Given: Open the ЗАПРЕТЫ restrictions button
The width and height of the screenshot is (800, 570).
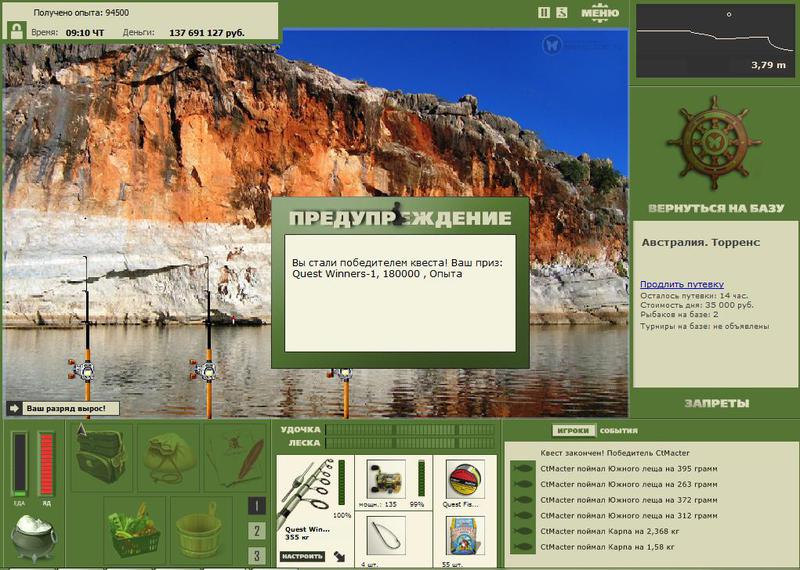Looking at the screenshot, I should 716,404.
